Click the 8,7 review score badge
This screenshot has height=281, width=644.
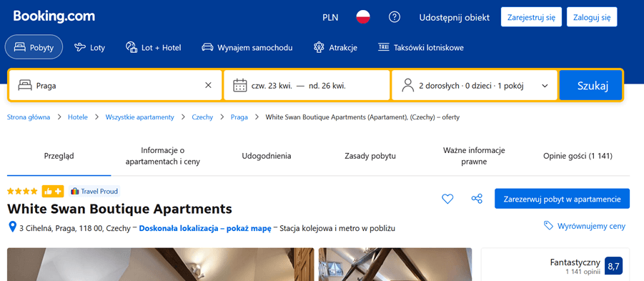(613, 266)
